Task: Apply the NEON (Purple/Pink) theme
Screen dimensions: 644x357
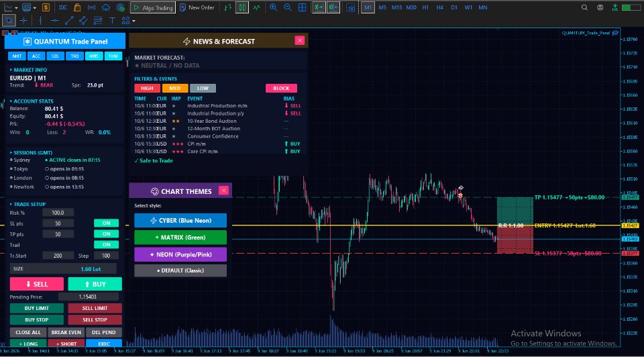Action: click(x=180, y=254)
